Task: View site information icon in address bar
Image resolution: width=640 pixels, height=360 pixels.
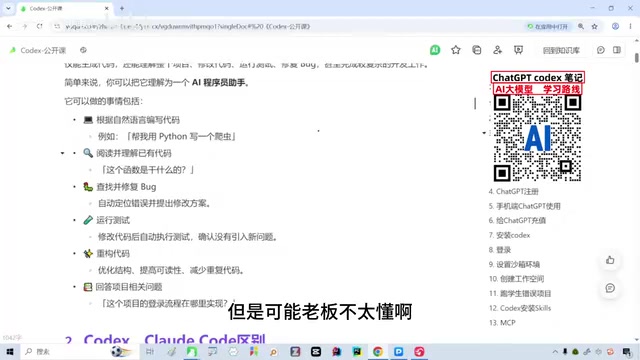Action: pos(57,26)
